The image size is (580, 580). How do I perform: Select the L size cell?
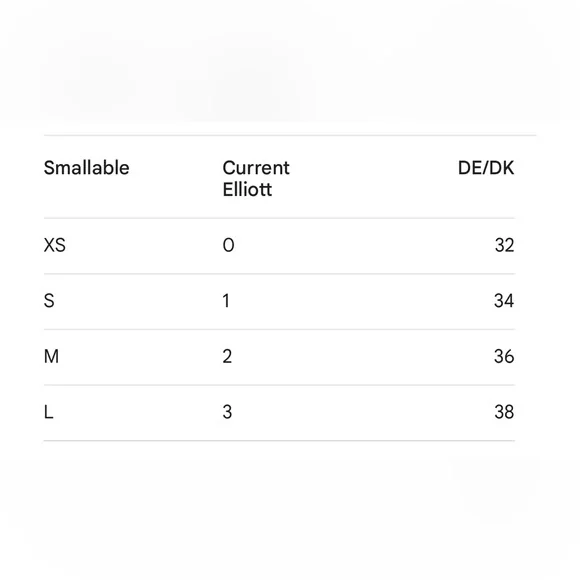pyautogui.click(x=48, y=412)
